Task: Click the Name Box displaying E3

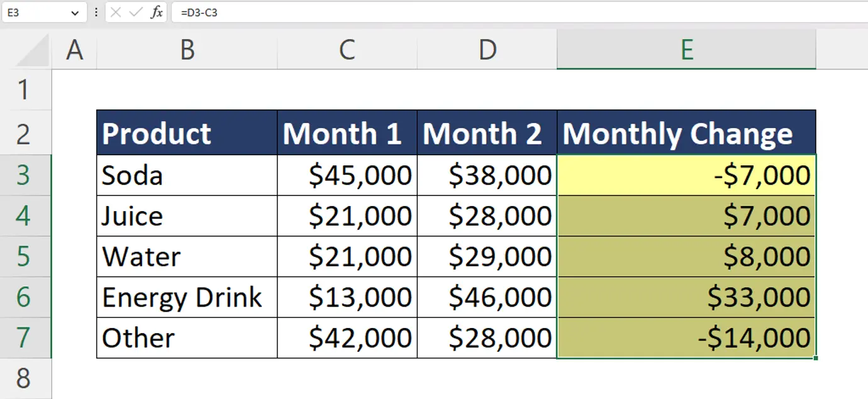Action: click(35, 12)
